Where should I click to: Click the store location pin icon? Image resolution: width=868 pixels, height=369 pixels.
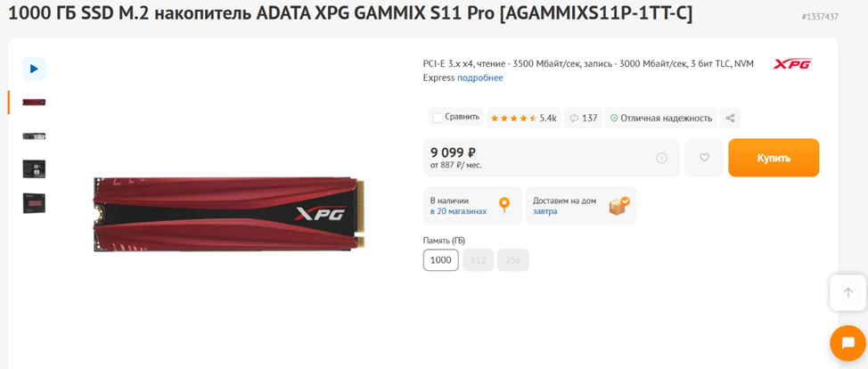(504, 206)
